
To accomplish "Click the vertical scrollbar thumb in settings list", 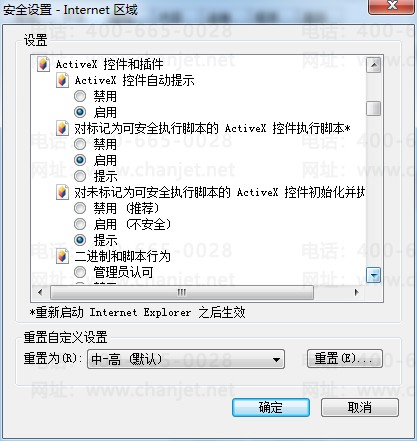I will pos(373,108).
